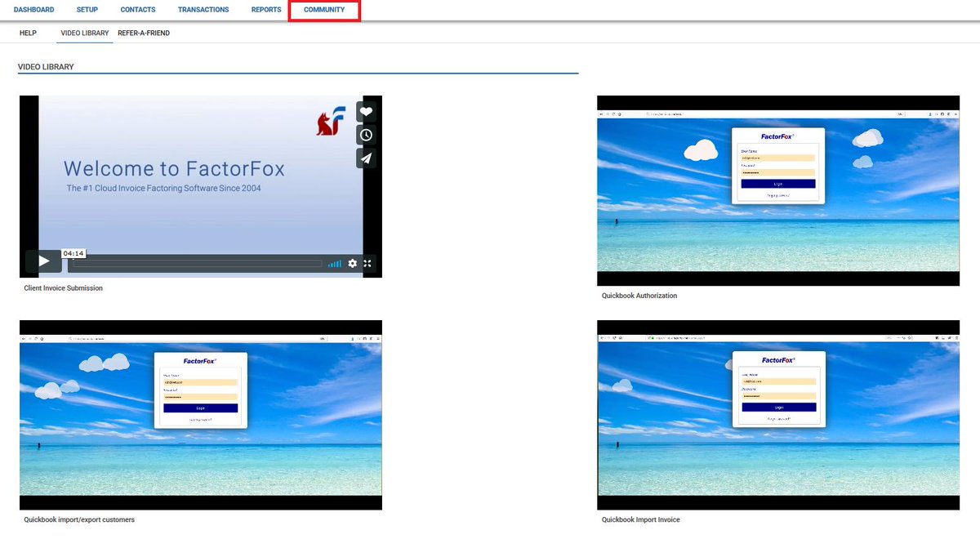Switch to the Help tab
Image resolution: width=980 pixels, height=548 pixels.
28,33
